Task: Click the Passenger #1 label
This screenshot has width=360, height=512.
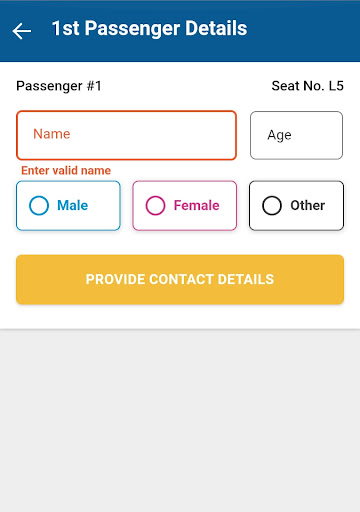Action: point(59,86)
